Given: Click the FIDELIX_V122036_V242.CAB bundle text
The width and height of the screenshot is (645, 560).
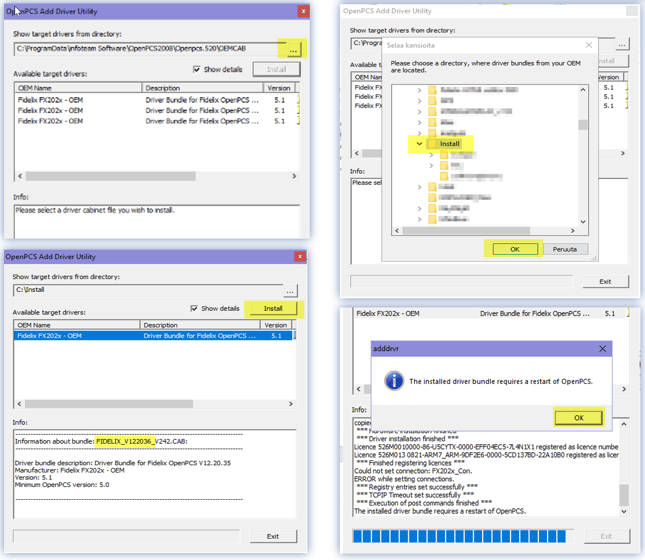Looking at the screenshot, I should coord(142,441).
